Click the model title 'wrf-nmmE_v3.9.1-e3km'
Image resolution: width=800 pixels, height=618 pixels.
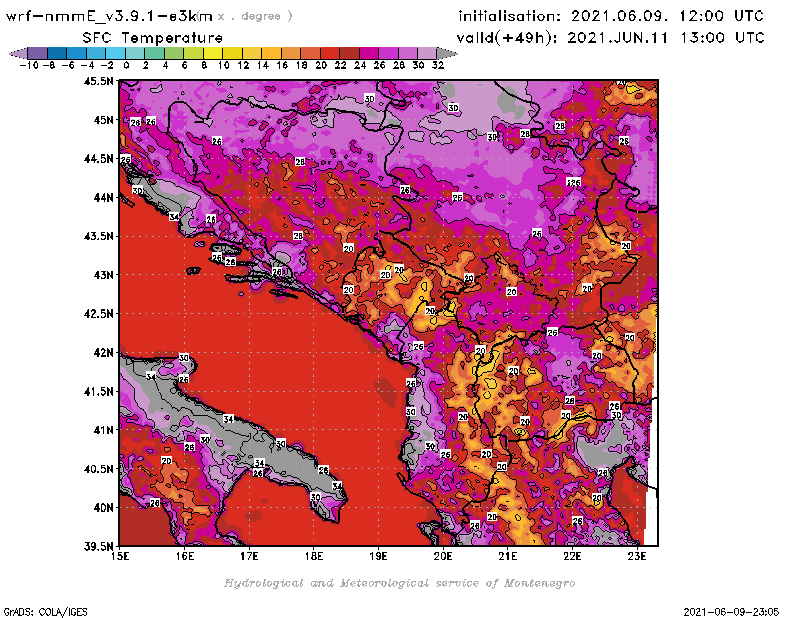(109, 16)
